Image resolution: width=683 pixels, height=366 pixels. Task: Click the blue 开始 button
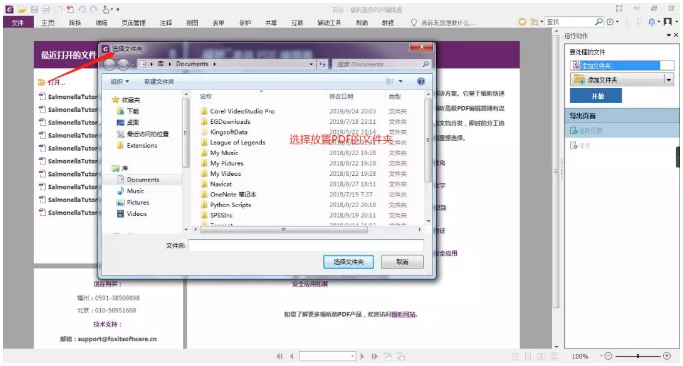coord(595,96)
